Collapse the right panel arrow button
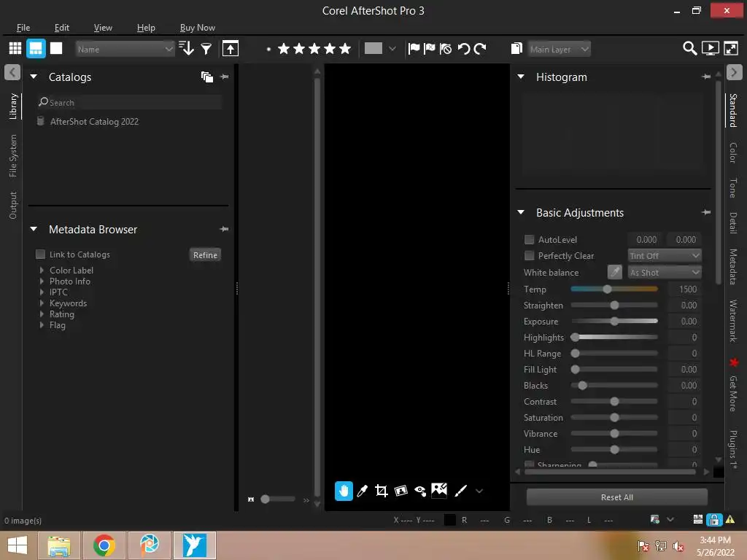 734,72
